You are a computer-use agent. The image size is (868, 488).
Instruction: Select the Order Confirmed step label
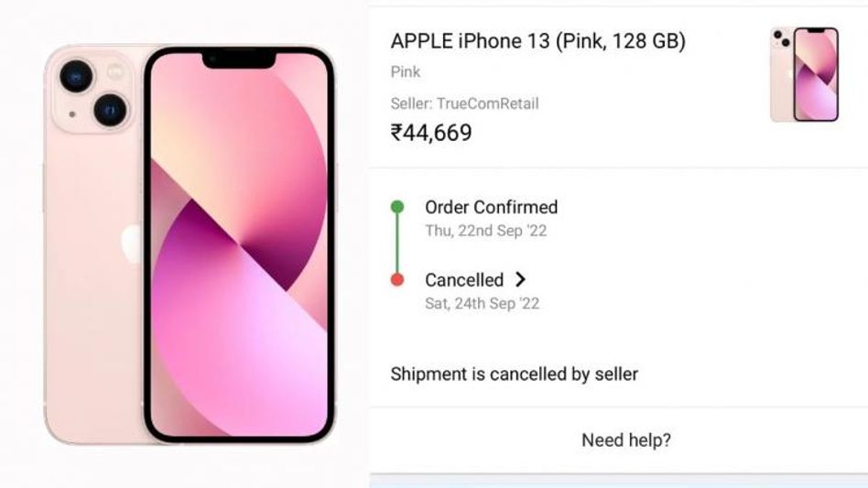pos(491,208)
